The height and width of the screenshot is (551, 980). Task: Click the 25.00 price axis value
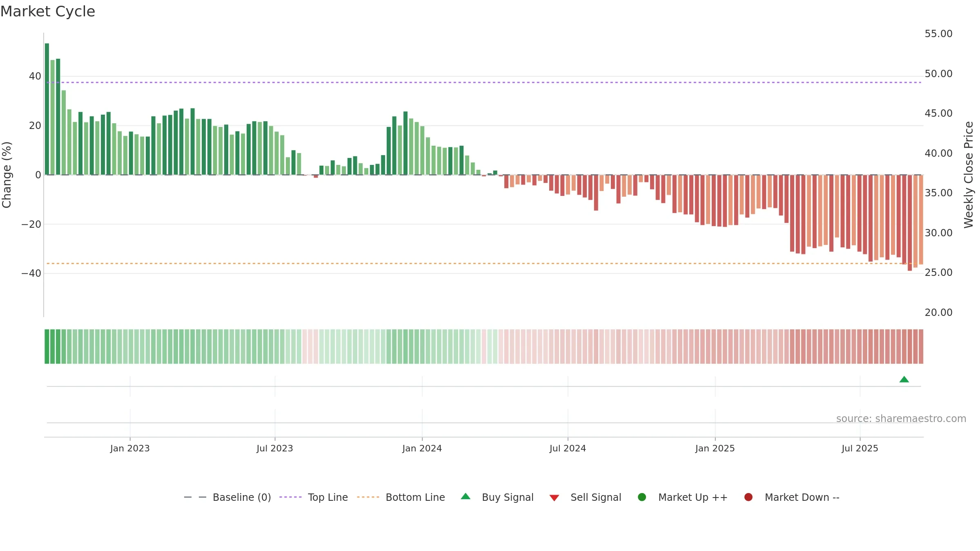(x=938, y=273)
